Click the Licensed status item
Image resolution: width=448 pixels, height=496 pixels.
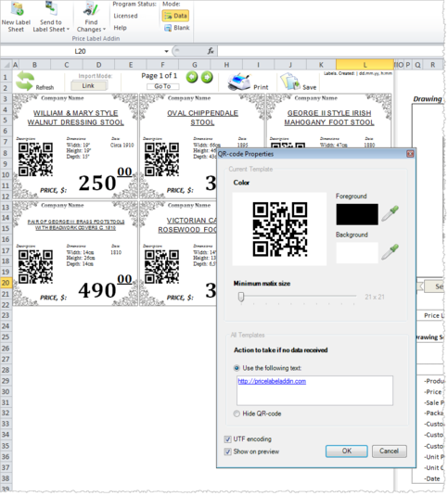pyautogui.click(x=125, y=16)
